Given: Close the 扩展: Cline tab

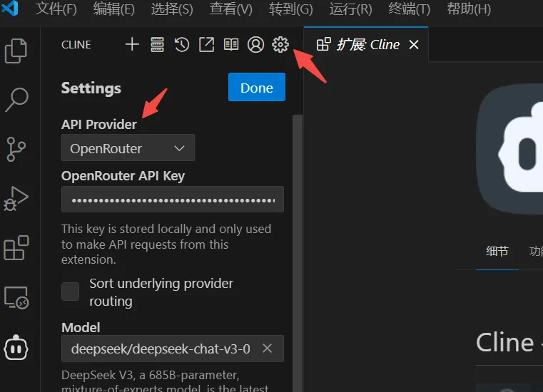Looking at the screenshot, I should coord(414,44).
